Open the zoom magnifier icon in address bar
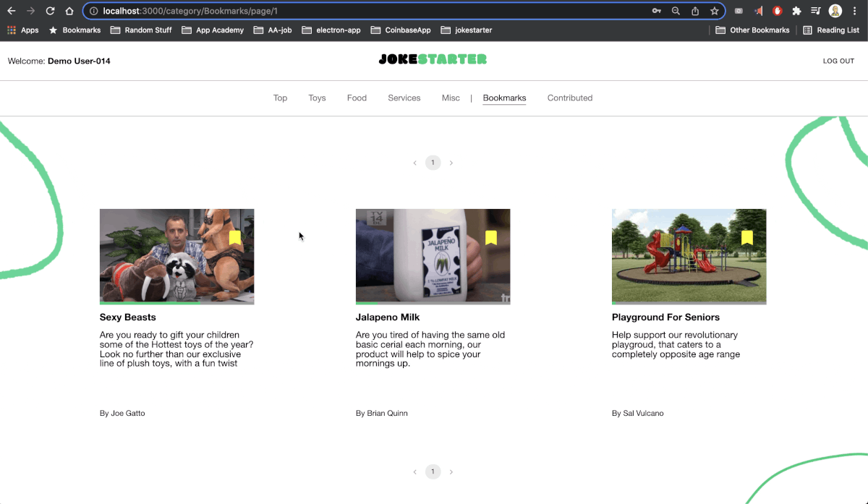The height and width of the screenshot is (504, 868). pyautogui.click(x=676, y=11)
